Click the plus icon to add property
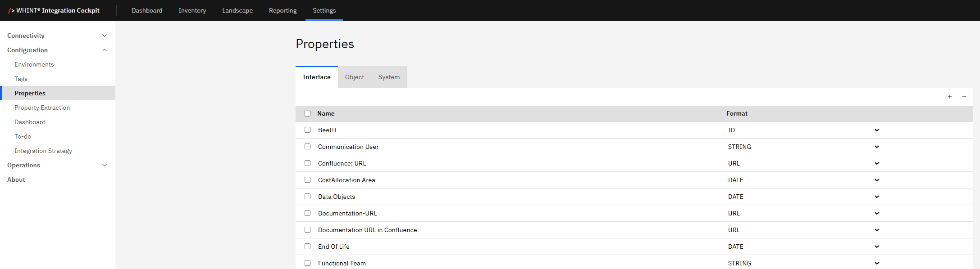980x269 pixels. pyautogui.click(x=949, y=97)
